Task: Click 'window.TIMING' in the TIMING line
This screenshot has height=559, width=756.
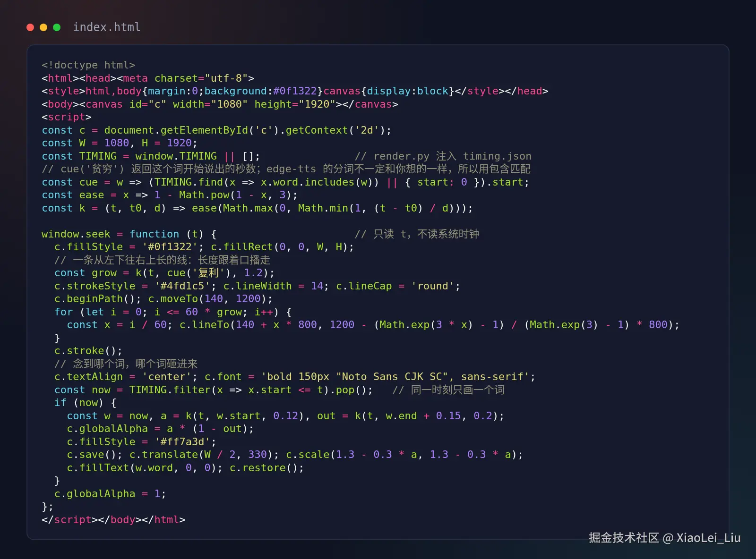Action: point(176,156)
